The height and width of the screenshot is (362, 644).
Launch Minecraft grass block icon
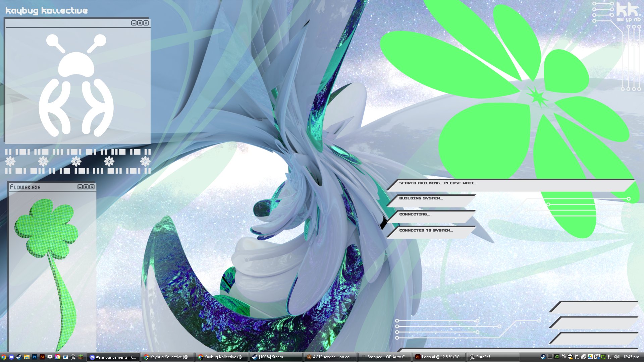81,357
